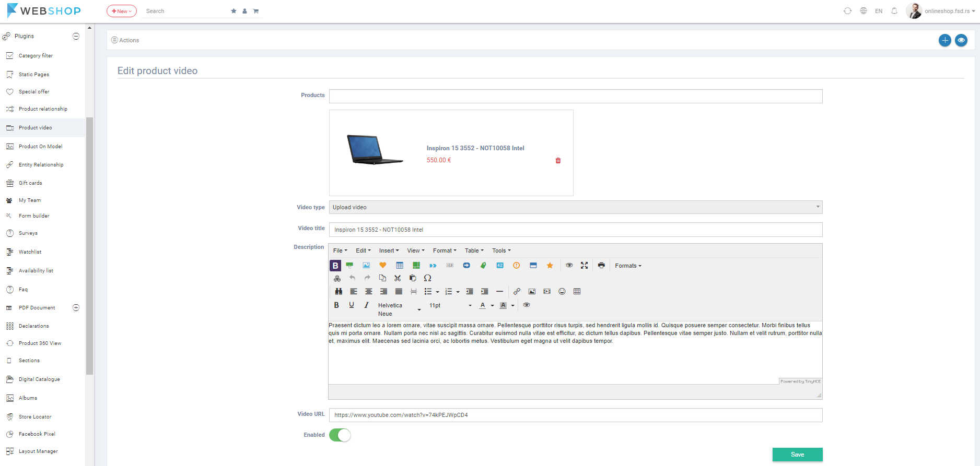This screenshot has height=466, width=980.
Task: Toggle the eye icon beside background color
Action: point(527,305)
